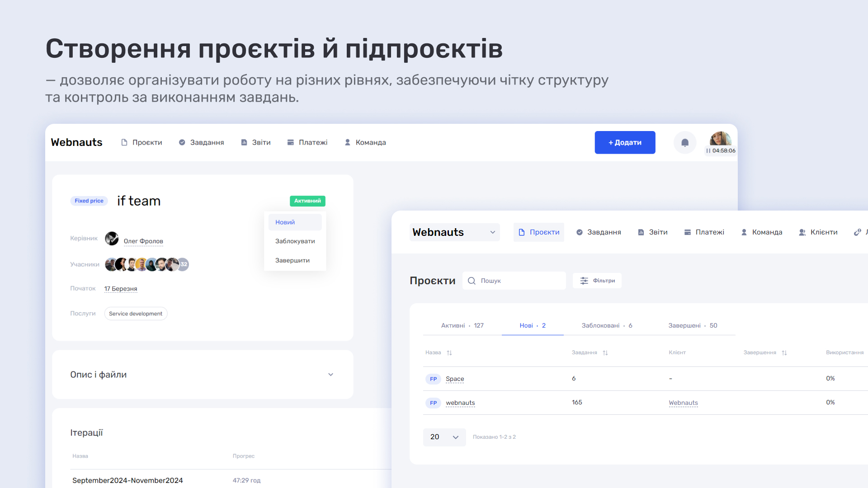Switch to Нові 2 tab
This screenshot has height=488, width=868.
pyautogui.click(x=533, y=325)
